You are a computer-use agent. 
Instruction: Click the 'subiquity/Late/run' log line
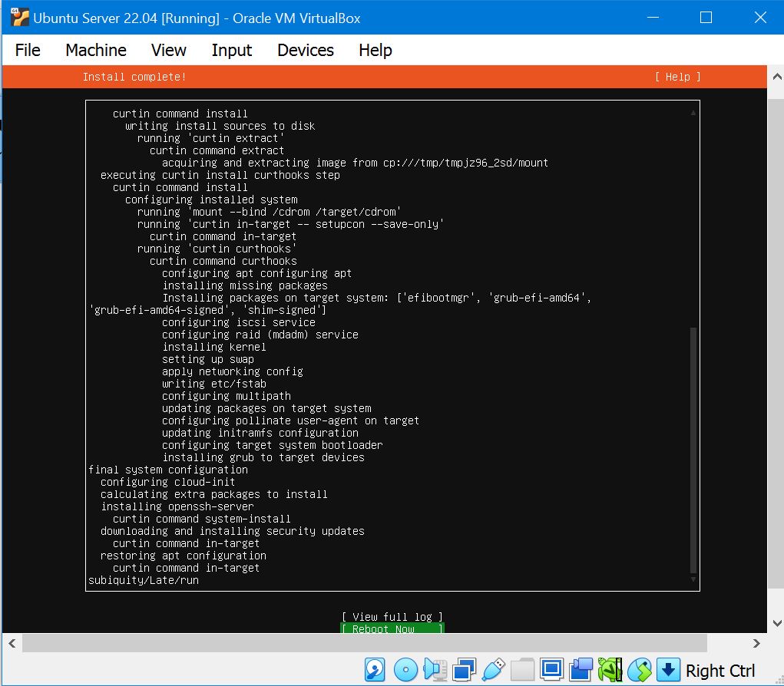pyautogui.click(x=144, y=580)
